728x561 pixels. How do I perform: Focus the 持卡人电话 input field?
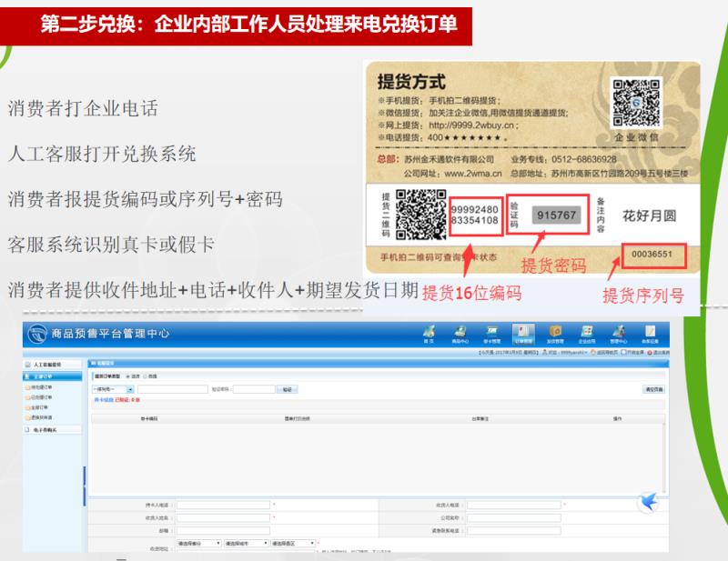(x=223, y=505)
